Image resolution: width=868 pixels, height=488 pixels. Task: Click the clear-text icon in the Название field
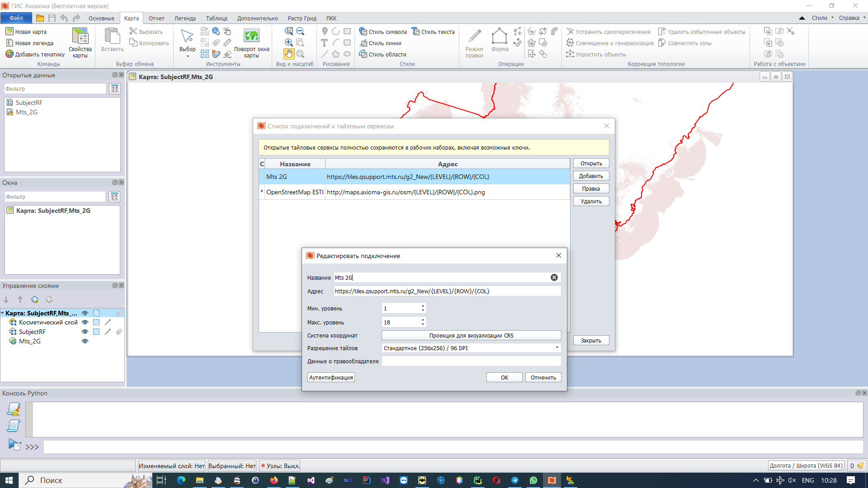tap(554, 277)
